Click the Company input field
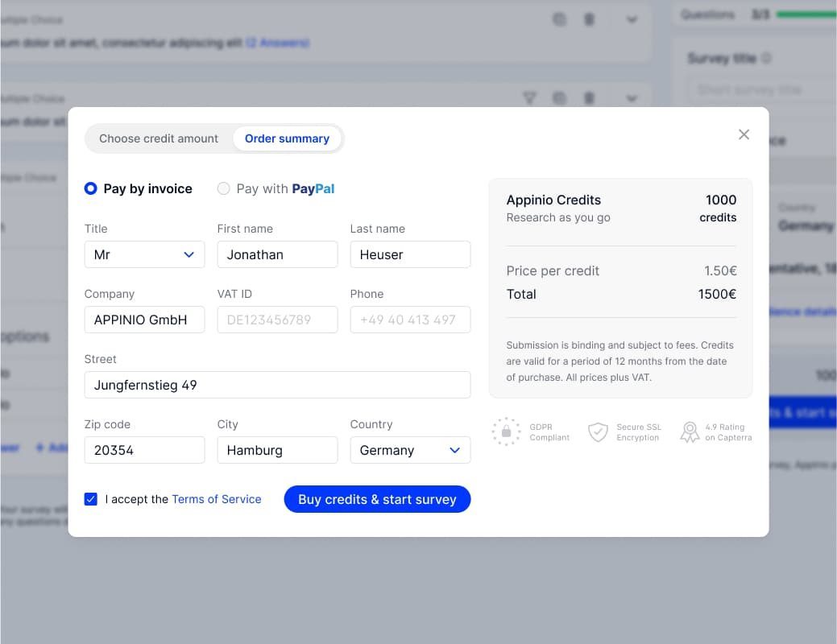837x644 pixels. click(x=145, y=320)
